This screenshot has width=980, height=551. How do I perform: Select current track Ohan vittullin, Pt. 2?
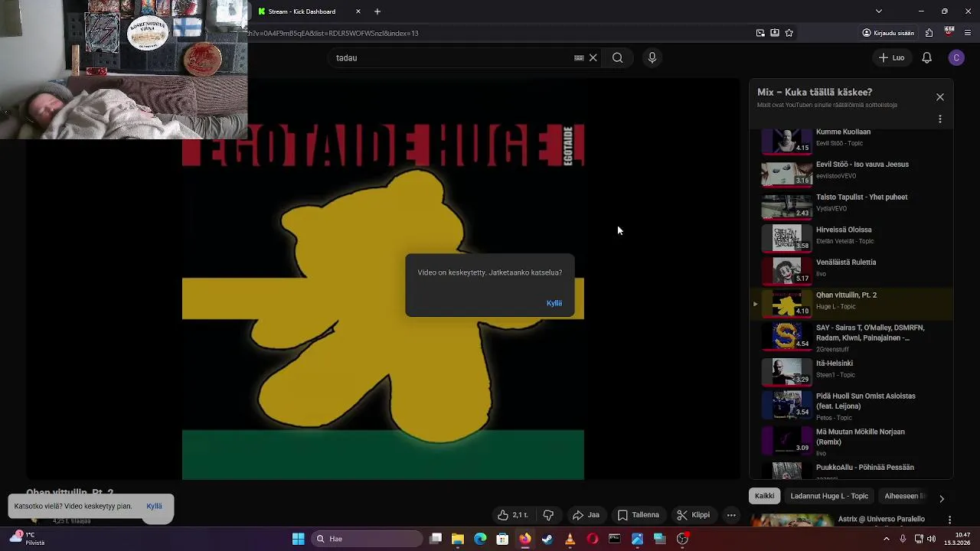(851, 304)
